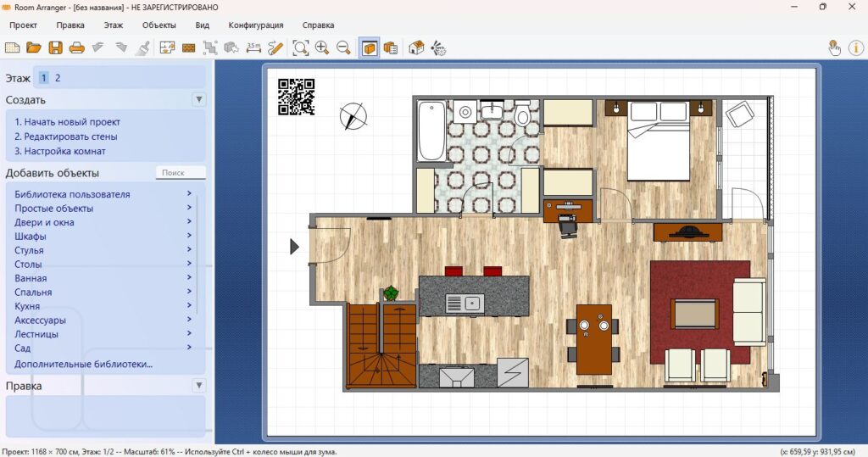Click 'Дополнительные библиотеки...' link
Viewport: 868px width, 457px height.
[x=84, y=364]
